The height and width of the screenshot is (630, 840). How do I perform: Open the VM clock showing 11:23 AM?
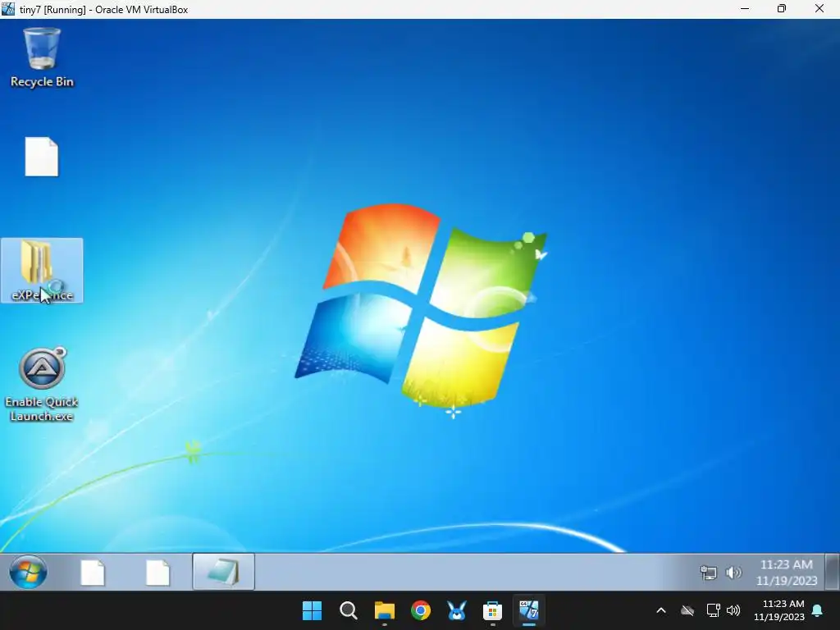pyautogui.click(x=787, y=572)
